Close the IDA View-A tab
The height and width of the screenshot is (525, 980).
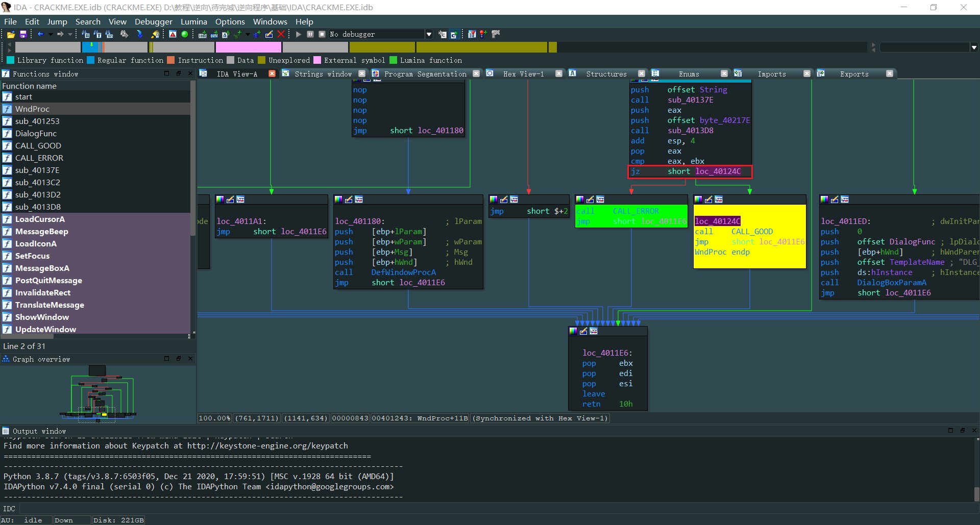coord(272,74)
